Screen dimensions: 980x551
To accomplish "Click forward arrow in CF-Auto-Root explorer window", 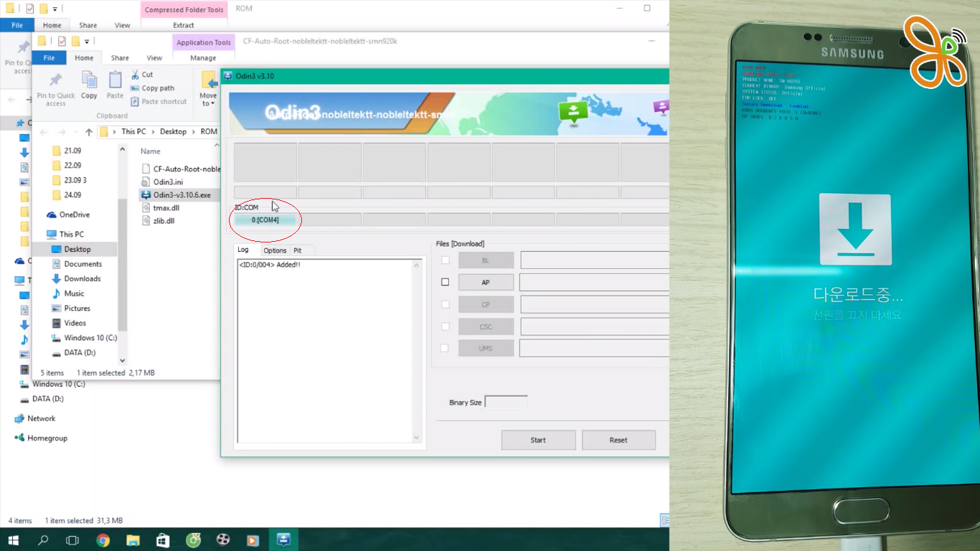I will (x=62, y=132).
